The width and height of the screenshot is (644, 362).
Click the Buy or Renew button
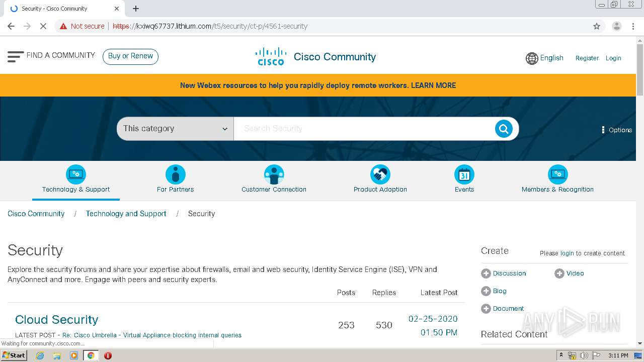pos(130,56)
